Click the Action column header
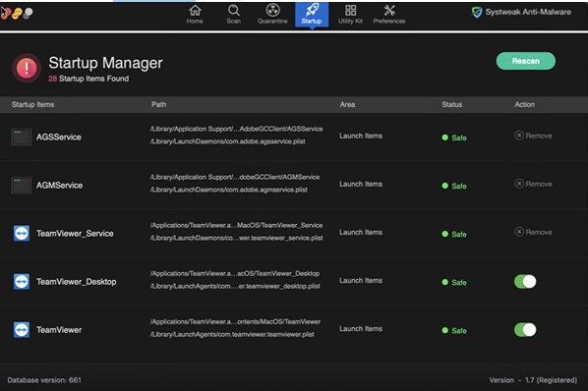The image size is (588, 391). pyautogui.click(x=524, y=104)
